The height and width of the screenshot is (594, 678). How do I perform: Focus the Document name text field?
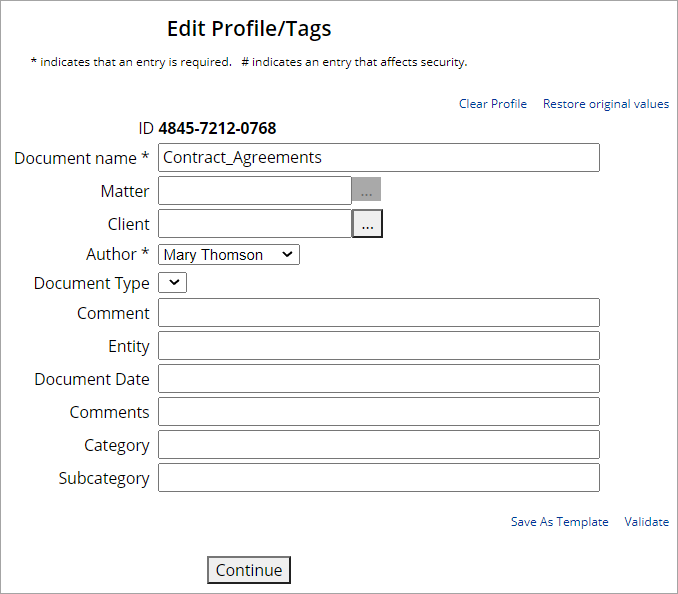tap(378, 158)
